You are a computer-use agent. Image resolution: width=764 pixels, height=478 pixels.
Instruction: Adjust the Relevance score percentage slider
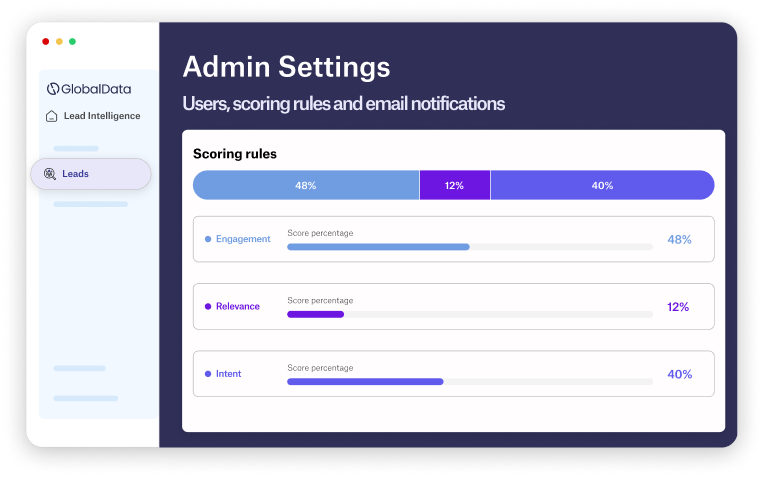point(470,314)
